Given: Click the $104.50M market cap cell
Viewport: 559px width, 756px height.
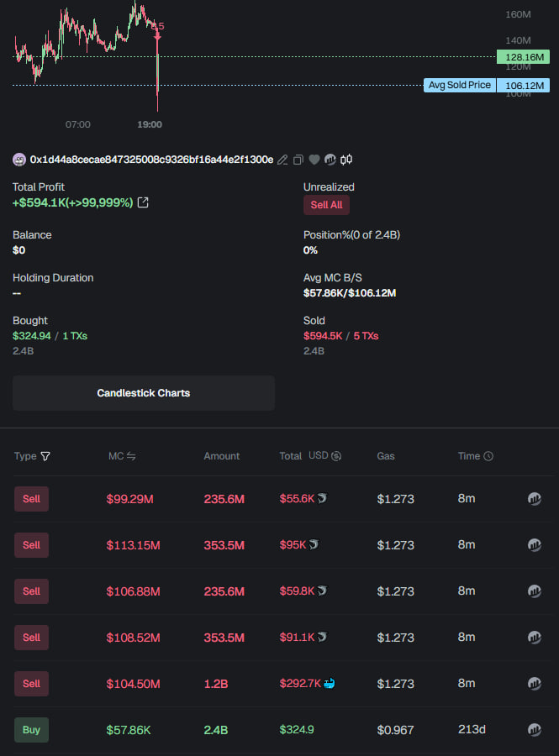Looking at the screenshot, I should coord(133,684).
